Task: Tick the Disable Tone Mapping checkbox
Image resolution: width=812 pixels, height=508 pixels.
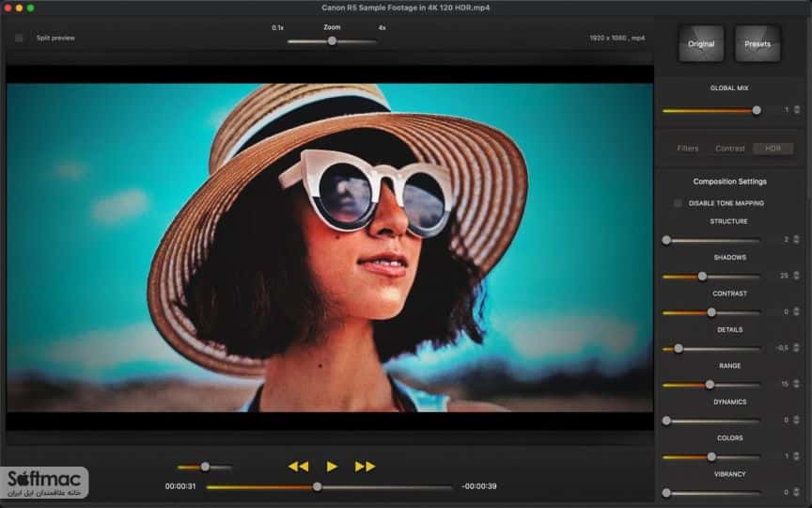Action: point(678,203)
